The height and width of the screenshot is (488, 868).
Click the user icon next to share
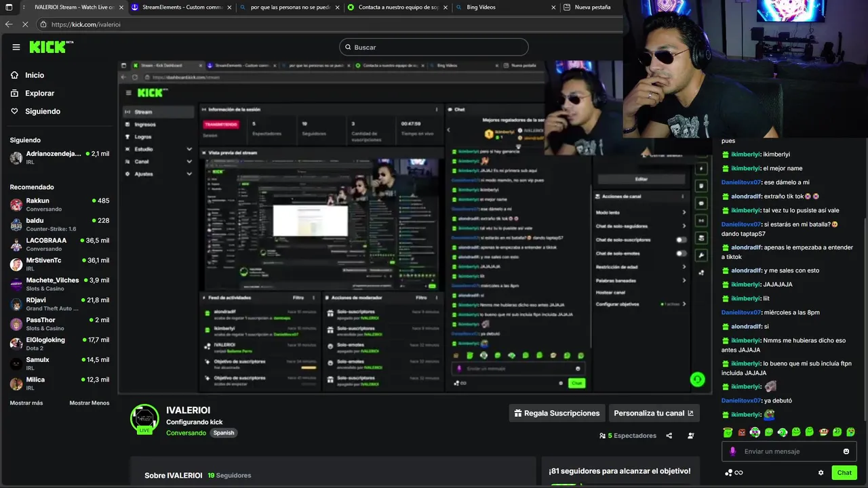pyautogui.click(x=691, y=436)
